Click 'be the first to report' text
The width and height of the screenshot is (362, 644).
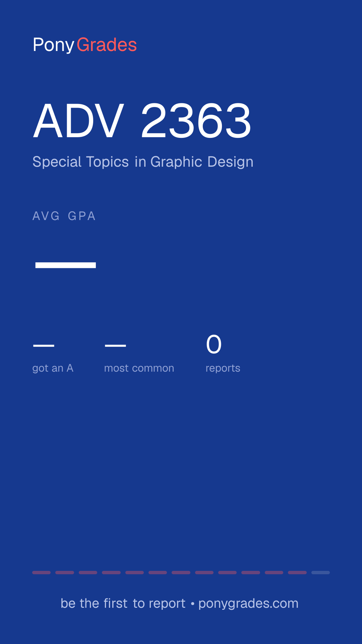pos(123,603)
